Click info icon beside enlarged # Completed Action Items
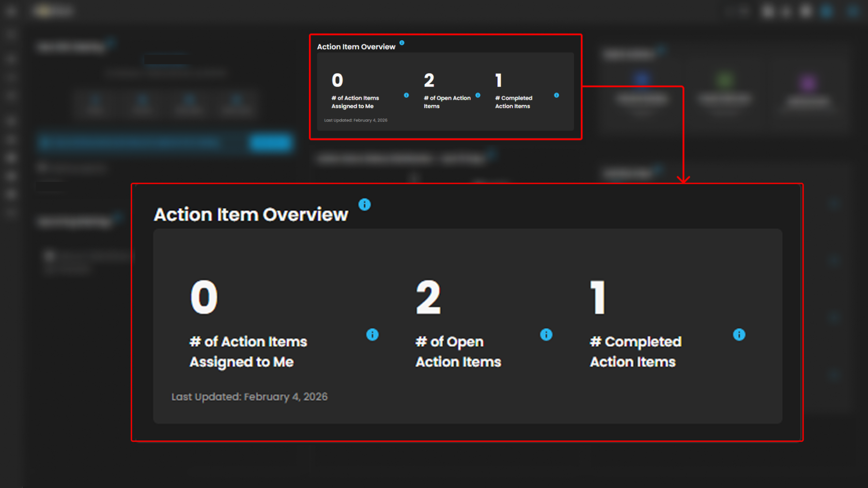This screenshot has width=868, height=488. pos(739,335)
